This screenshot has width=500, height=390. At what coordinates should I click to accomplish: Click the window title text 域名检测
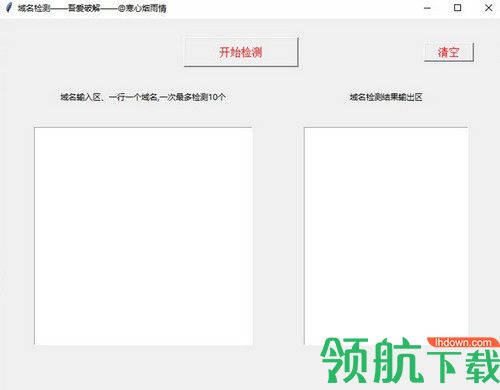click(x=34, y=8)
